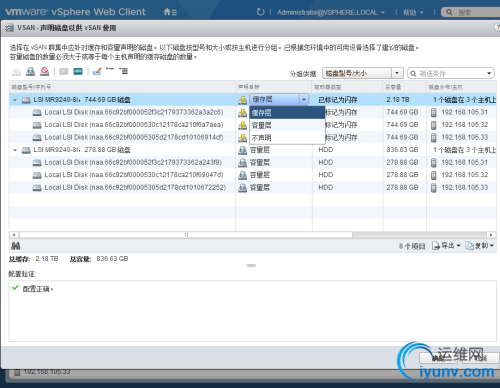Sort by the 磁盘型号/序列号 column header

pyautogui.click(x=122, y=87)
